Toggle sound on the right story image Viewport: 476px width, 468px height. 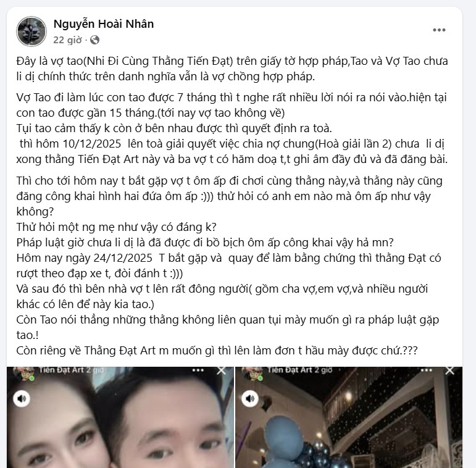point(250,398)
